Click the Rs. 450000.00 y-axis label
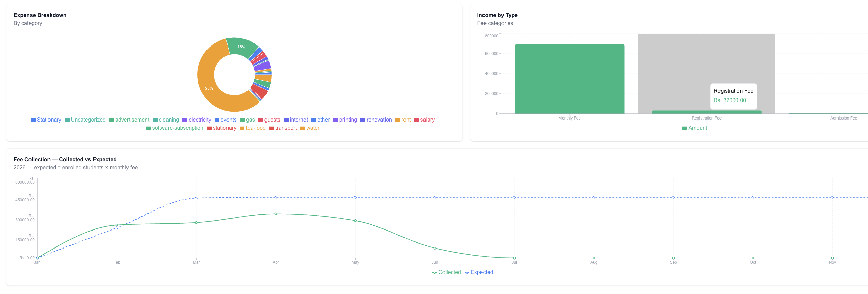868x294 pixels. [25, 198]
